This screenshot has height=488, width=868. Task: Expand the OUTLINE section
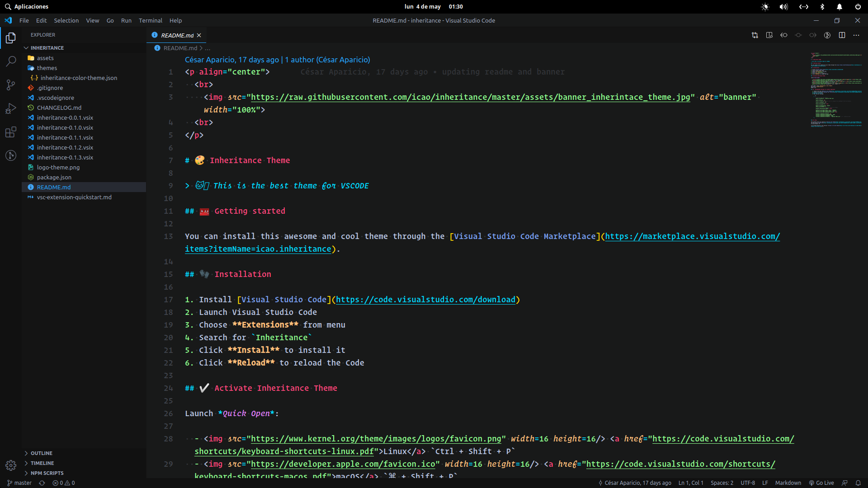click(42, 453)
